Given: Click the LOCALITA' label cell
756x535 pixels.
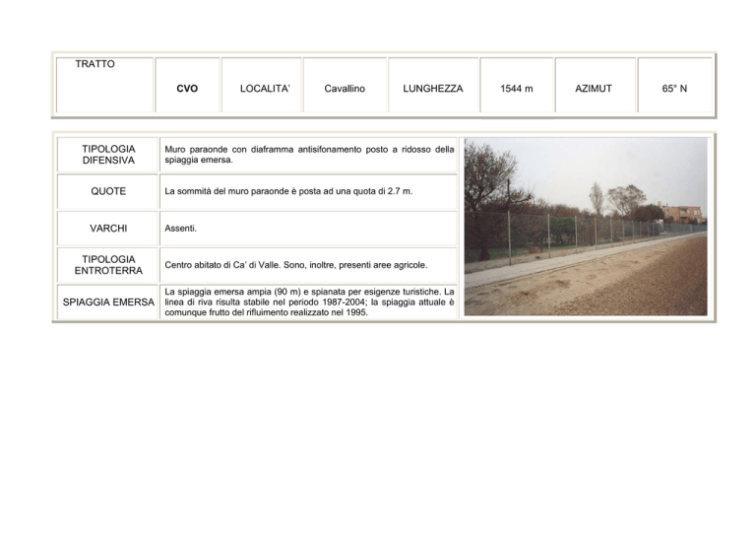Looking at the screenshot, I should tap(261, 85).
